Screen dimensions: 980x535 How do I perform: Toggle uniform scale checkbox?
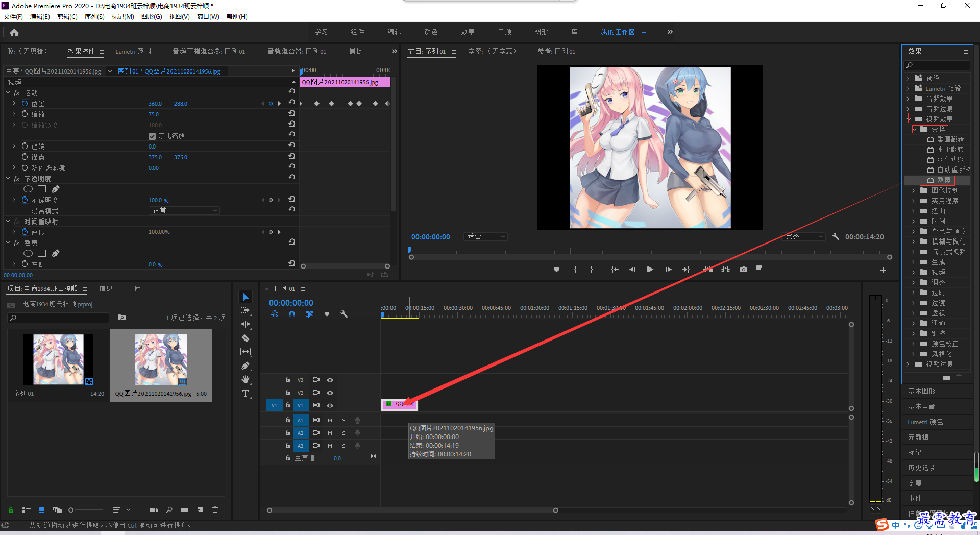[x=152, y=136]
